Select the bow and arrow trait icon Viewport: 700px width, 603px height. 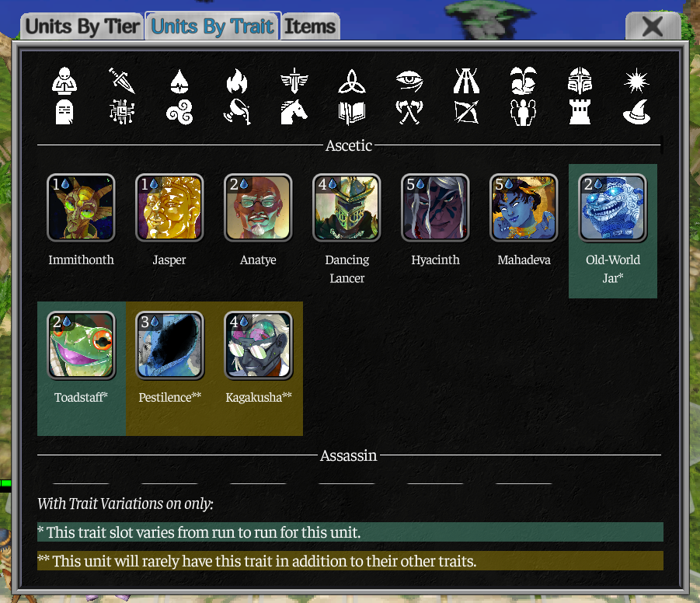[466, 112]
